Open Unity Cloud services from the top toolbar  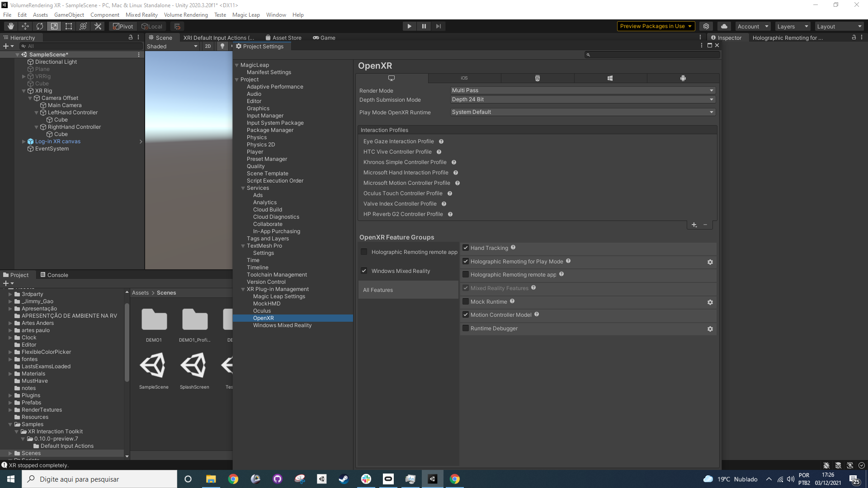tap(724, 26)
